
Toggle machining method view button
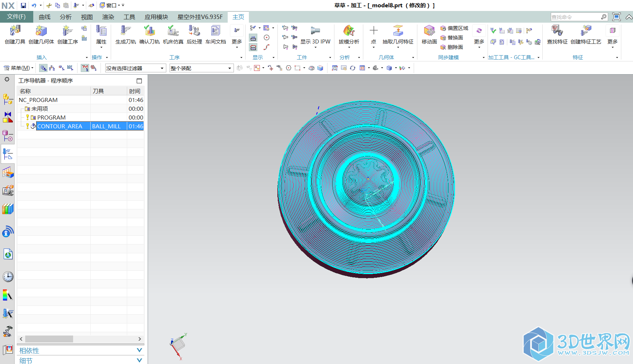[70, 68]
